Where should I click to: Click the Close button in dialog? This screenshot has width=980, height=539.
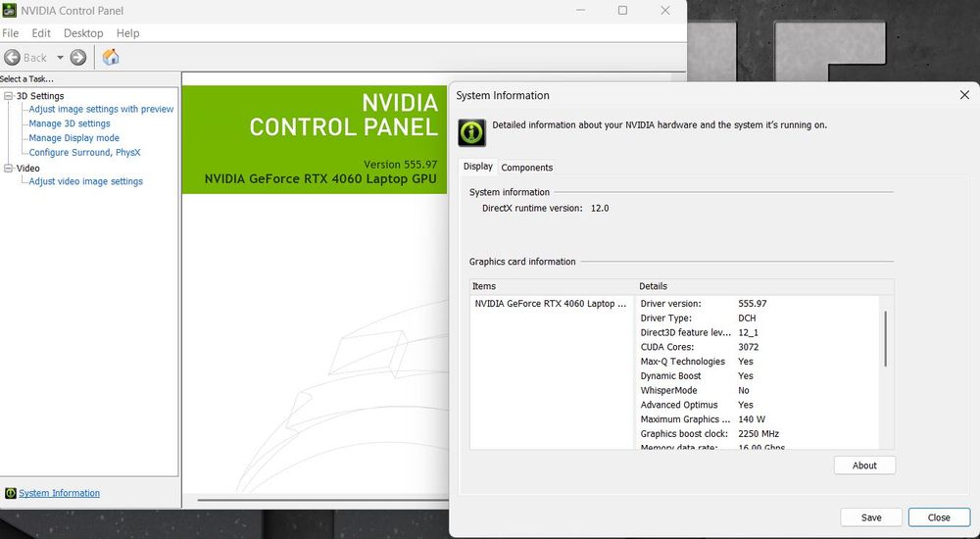tap(939, 517)
